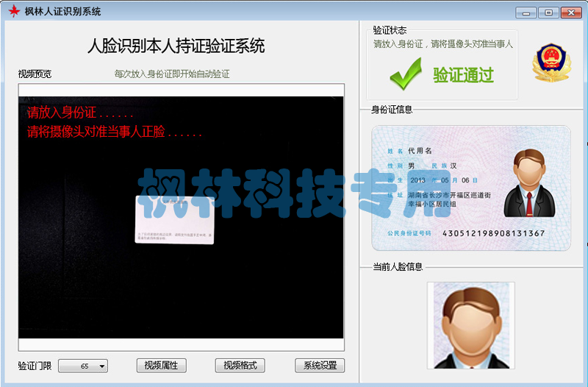The height and width of the screenshot is (387, 588).
Task: Minimize the 枫林人证识别系统 window
Action: point(526,13)
